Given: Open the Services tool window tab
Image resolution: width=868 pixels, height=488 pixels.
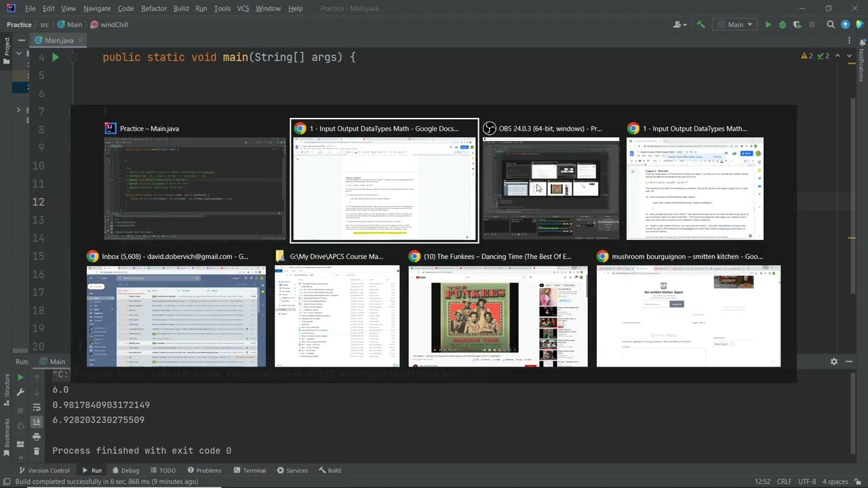Looking at the screenshot, I should (x=292, y=470).
